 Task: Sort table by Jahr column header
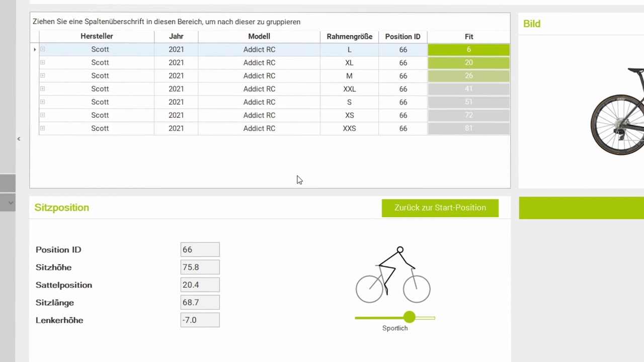click(x=176, y=36)
